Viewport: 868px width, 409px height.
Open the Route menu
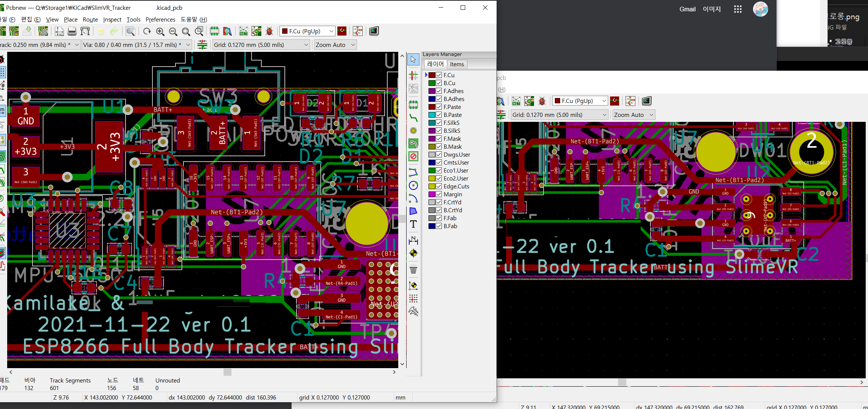click(x=90, y=19)
